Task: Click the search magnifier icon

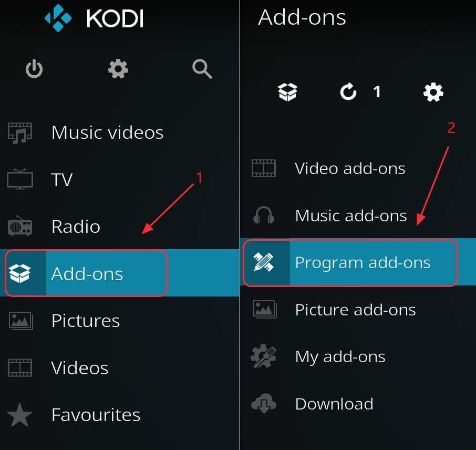Action: point(202,69)
